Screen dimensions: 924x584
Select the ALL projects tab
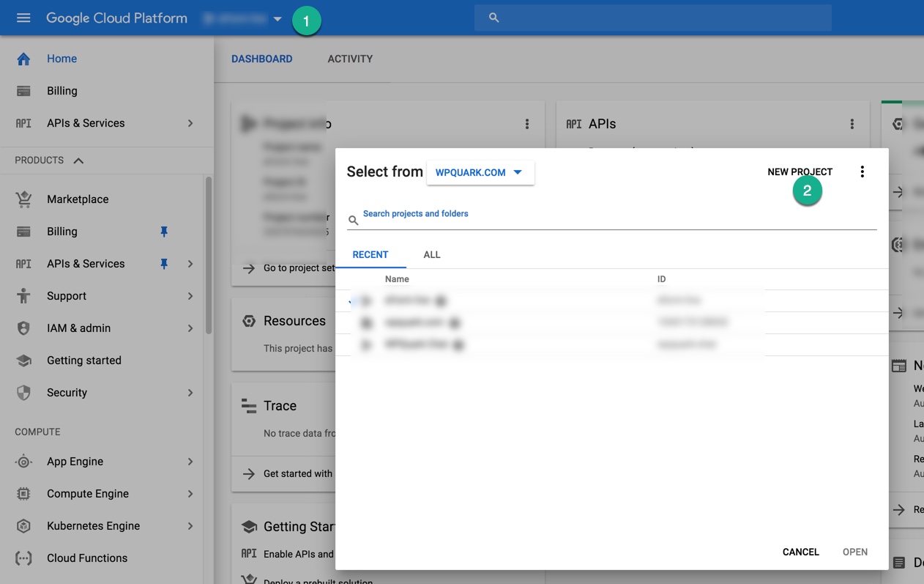click(x=432, y=254)
